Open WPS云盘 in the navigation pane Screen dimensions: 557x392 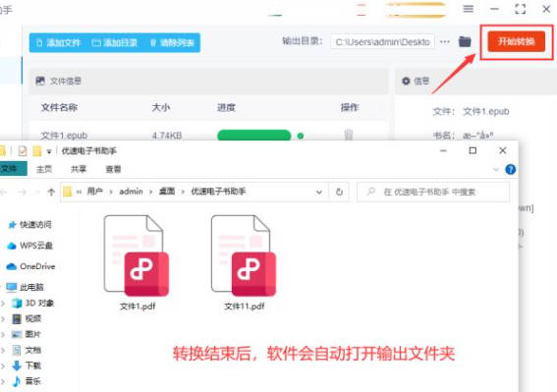click(29, 246)
